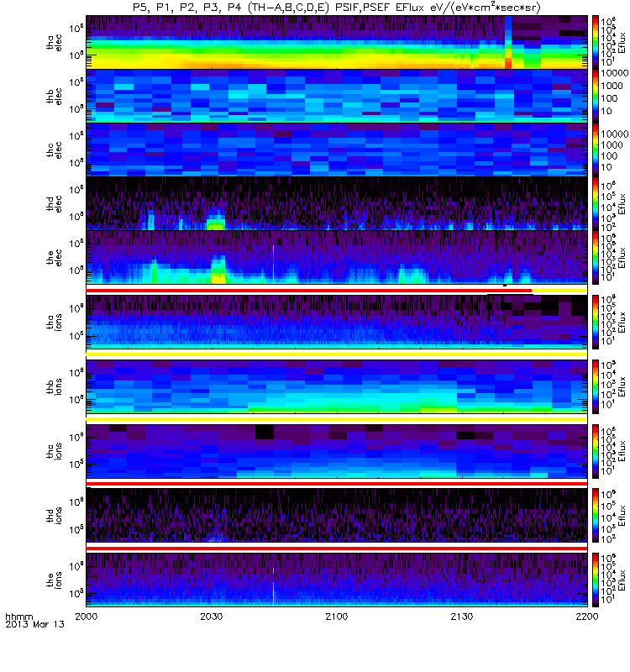Click the color bar beside thb ions panel
This screenshot has height=672, width=630.
tap(596, 386)
